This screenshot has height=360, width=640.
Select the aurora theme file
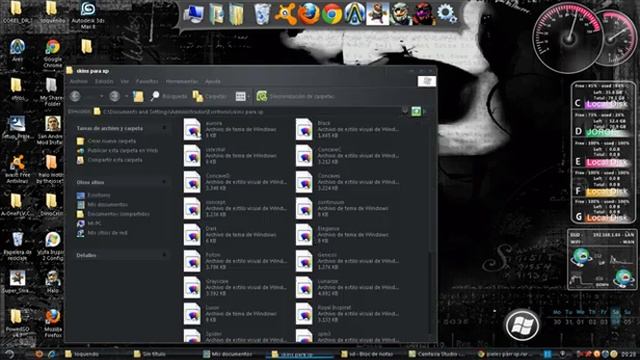pyautogui.click(x=231, y=129)
